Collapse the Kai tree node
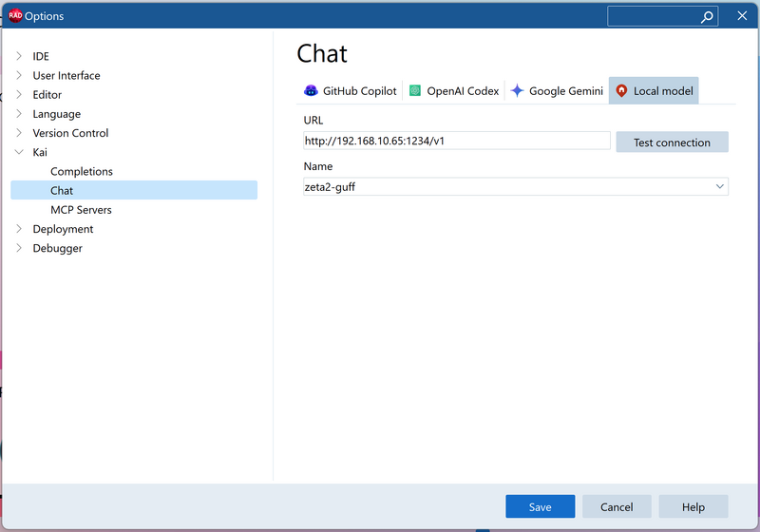 [19, 152]
